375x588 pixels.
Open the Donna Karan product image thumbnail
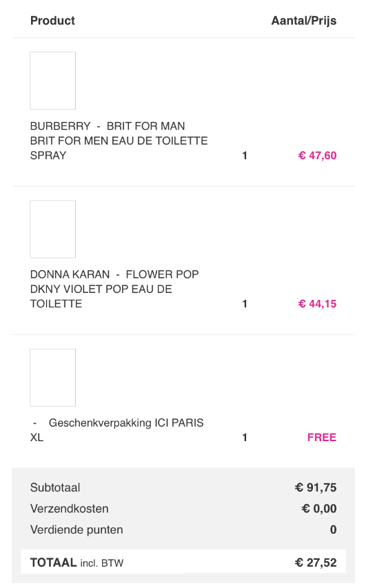point(53,229)
